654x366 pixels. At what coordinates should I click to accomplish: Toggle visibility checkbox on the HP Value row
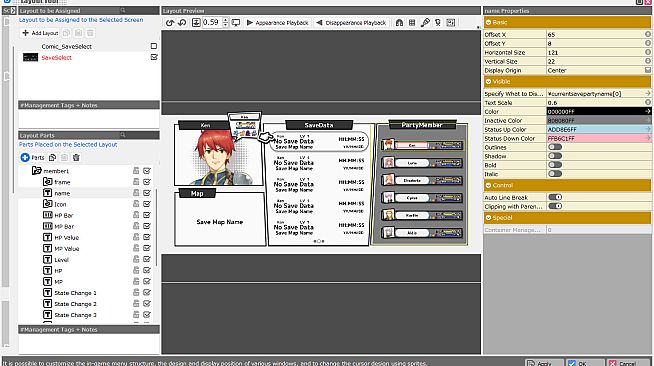click(147, 237)
